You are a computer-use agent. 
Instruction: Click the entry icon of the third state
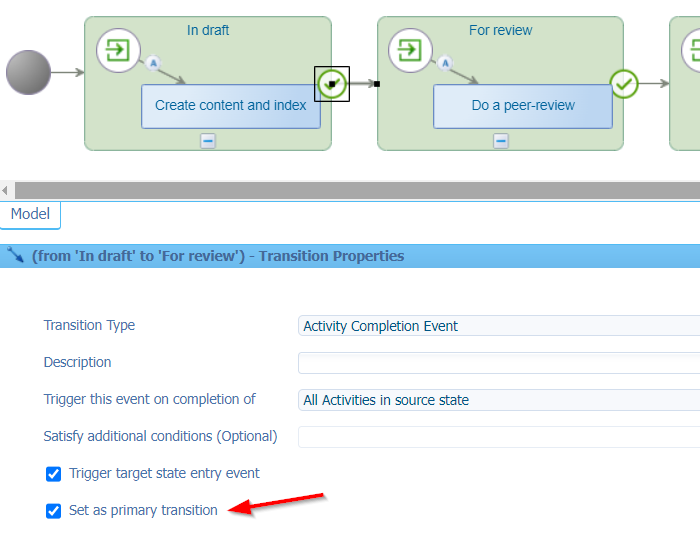692,49
